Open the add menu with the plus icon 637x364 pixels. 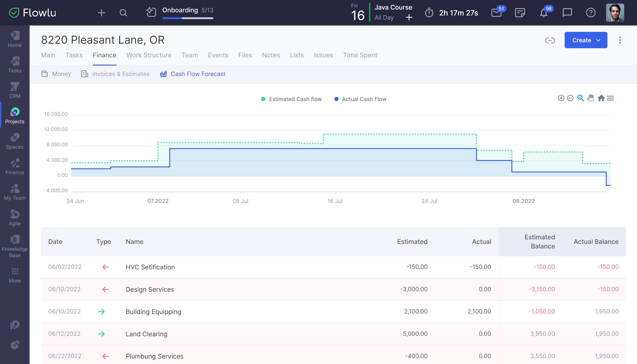pos(101,13)
